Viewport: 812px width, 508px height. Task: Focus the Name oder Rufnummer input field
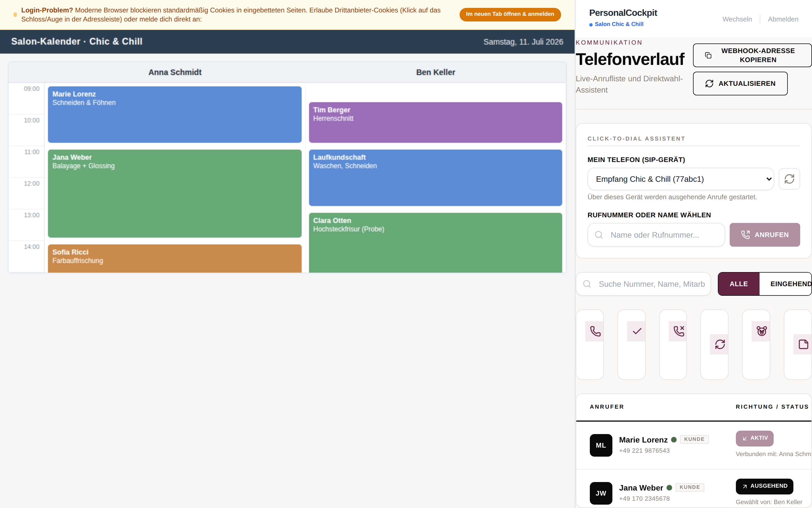click(656, 235)
